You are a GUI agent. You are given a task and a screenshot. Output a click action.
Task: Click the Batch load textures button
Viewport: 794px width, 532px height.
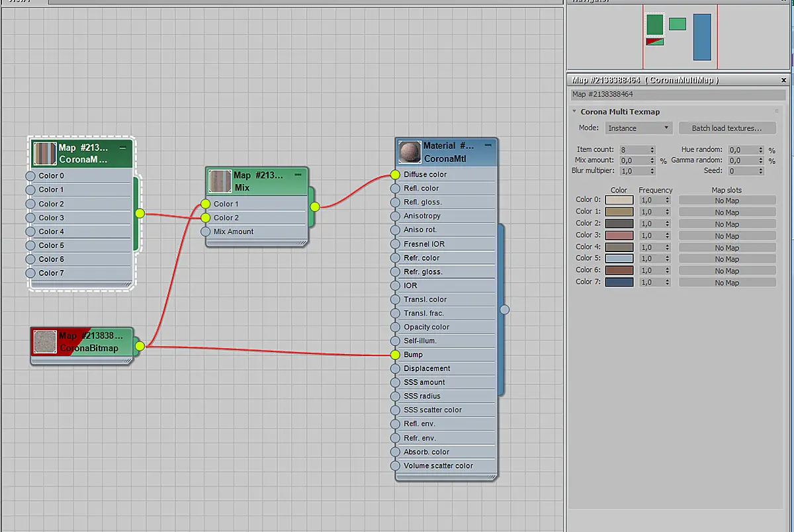pos(727,128)
